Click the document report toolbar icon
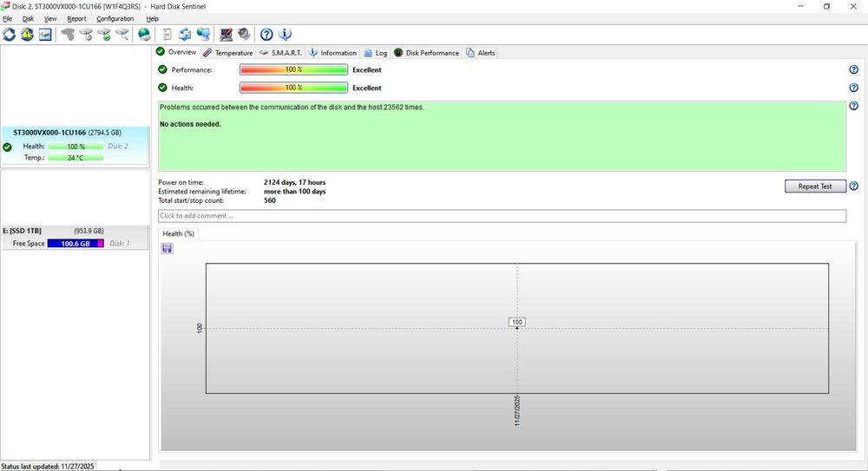The image size is (868, 471). 168,35
